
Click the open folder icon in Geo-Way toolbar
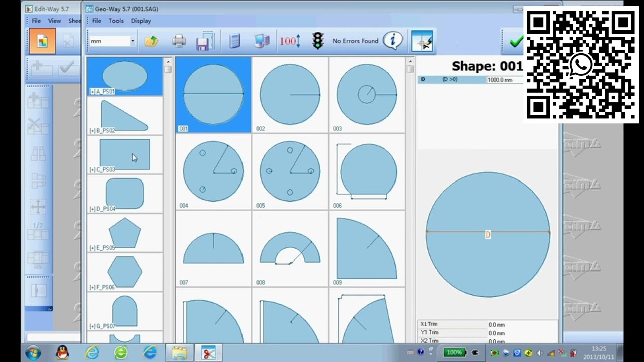tap(151, 41)
